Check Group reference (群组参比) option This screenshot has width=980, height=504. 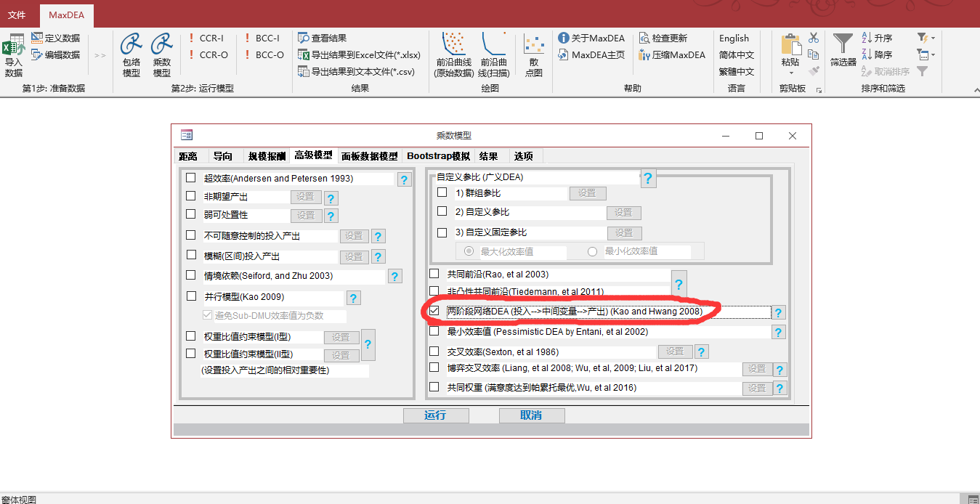pos(442,192)
